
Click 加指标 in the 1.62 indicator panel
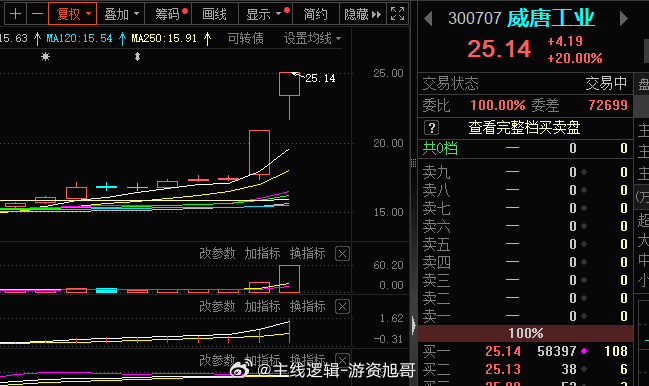pyautogui.click(x=262, y=307)
